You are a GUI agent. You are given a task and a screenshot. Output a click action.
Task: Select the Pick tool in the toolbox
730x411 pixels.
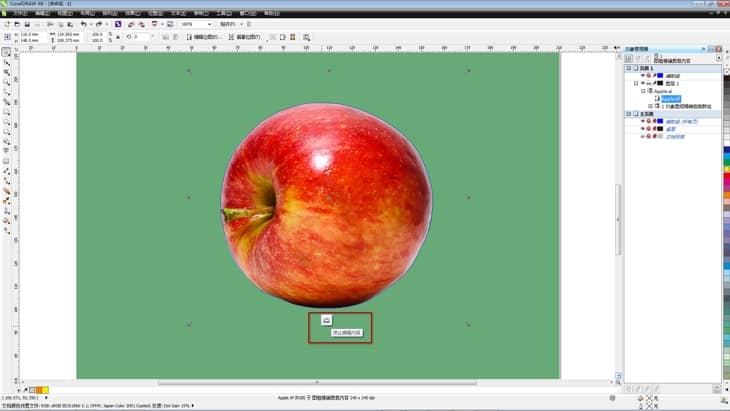pos(7,51)
